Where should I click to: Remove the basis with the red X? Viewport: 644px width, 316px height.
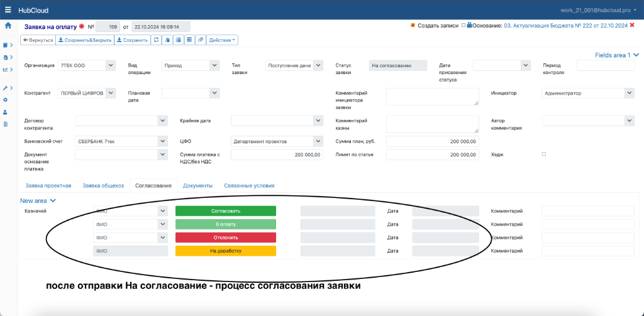click(632, 26)
